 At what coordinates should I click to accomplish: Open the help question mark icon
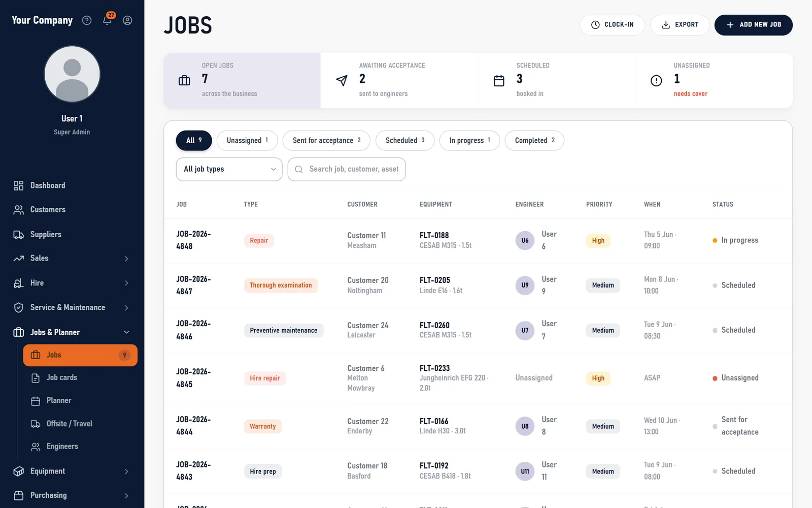[87, 20]
